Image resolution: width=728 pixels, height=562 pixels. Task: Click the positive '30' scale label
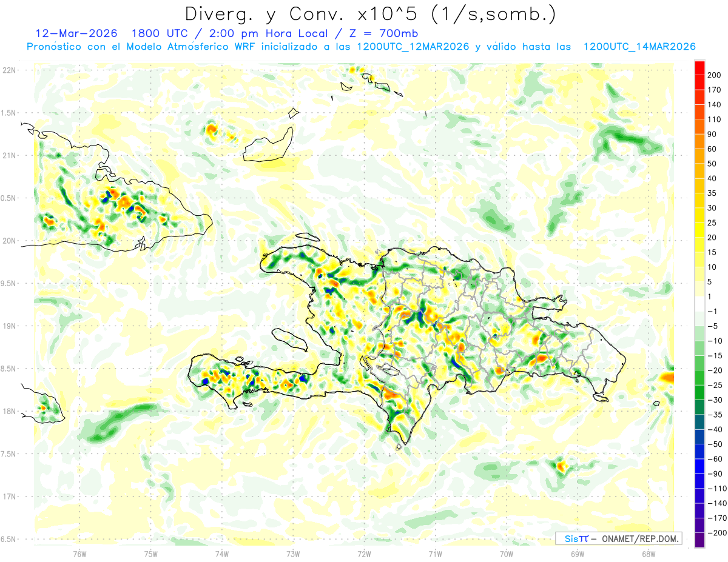coord(713,208)
